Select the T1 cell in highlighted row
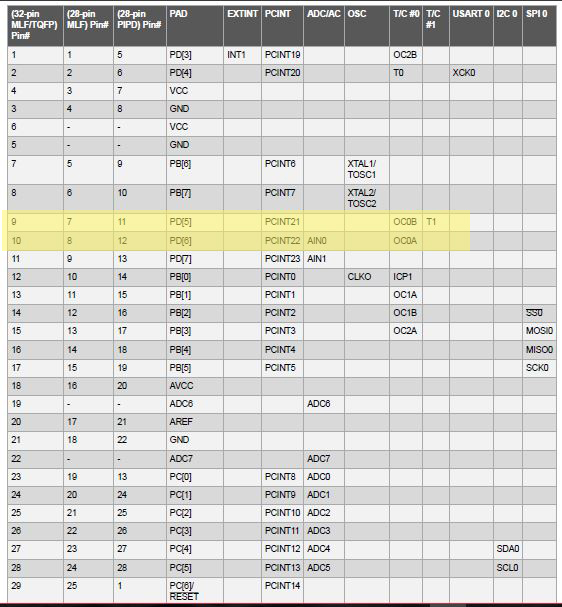Screen dimensions: 562x607 coord(431,222)
